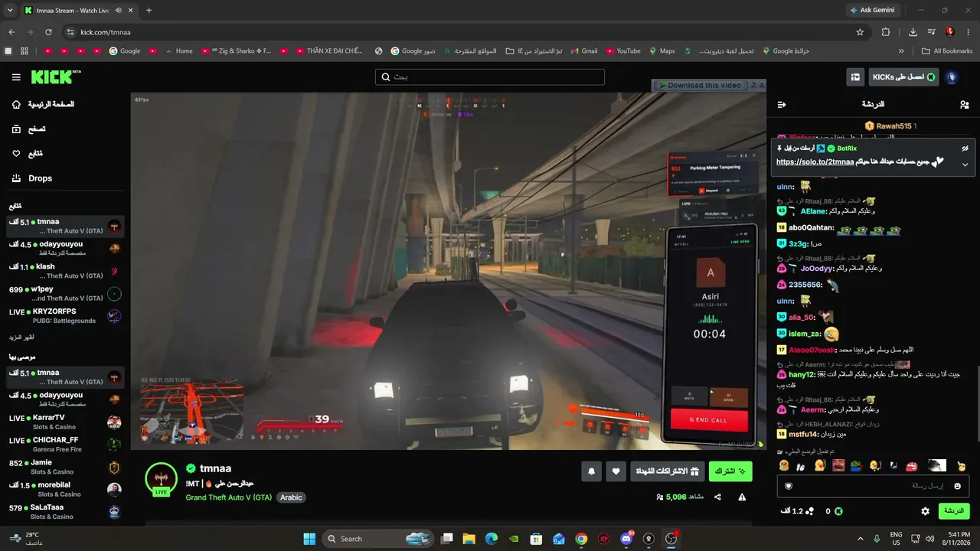
Task: Open klash channel in following list
Action: [65, 271]
